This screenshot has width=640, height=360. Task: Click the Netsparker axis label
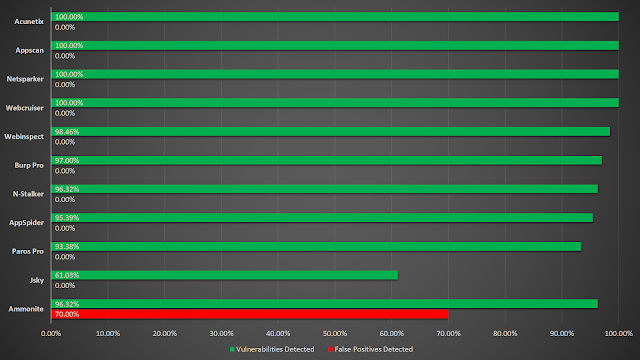click(x=25, y=79)
